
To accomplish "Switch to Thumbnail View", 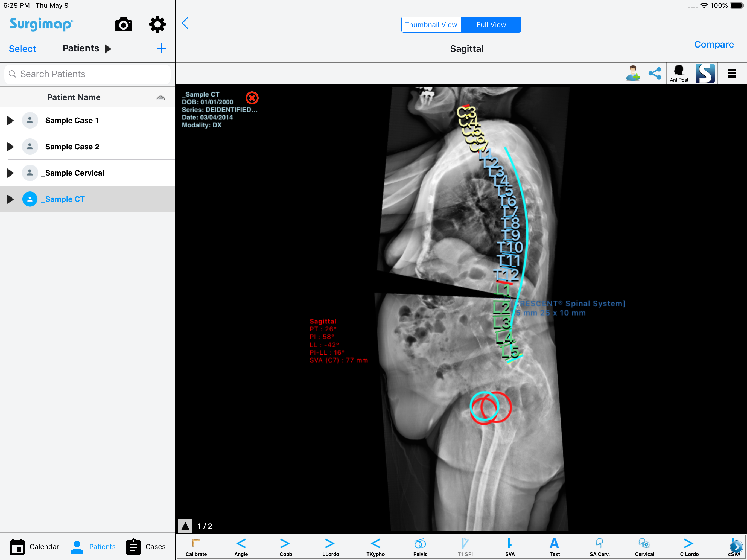I will (431, 25).
